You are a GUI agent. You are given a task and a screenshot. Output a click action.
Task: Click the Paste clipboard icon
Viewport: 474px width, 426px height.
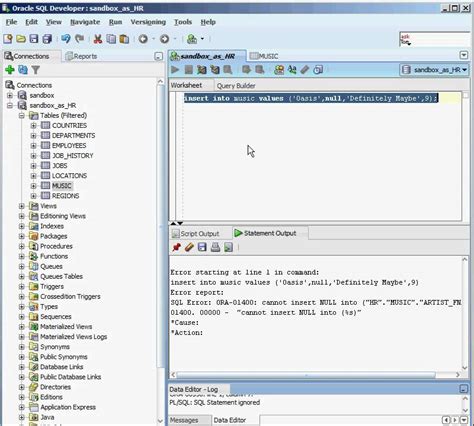[124, 39]
